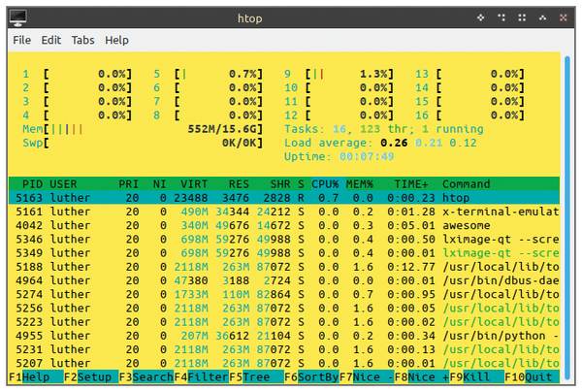This screenshot has height=392, width=582.
Task: Select lximage-qt thread row 5349
Action: pyautogui.click(x=284, y=252)
